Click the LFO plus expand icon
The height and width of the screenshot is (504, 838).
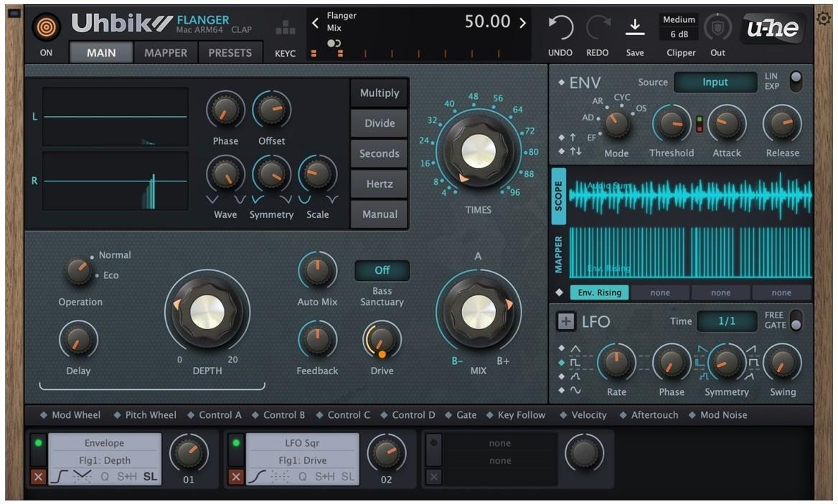pyautogui.click(x=566, y=321)
